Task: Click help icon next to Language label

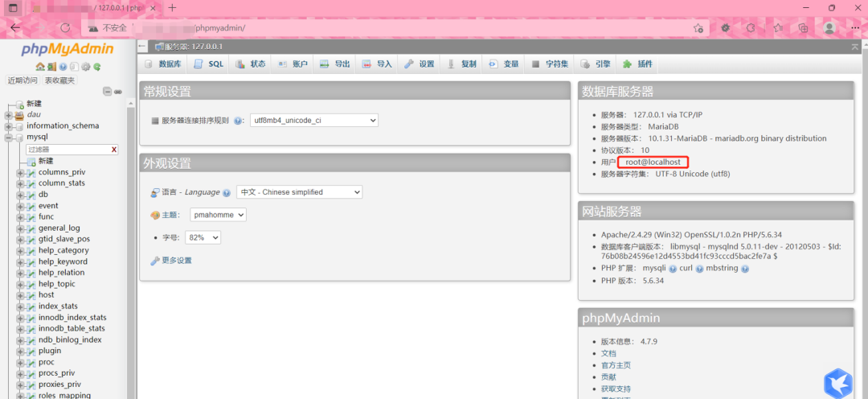Action: click(227, 193)
